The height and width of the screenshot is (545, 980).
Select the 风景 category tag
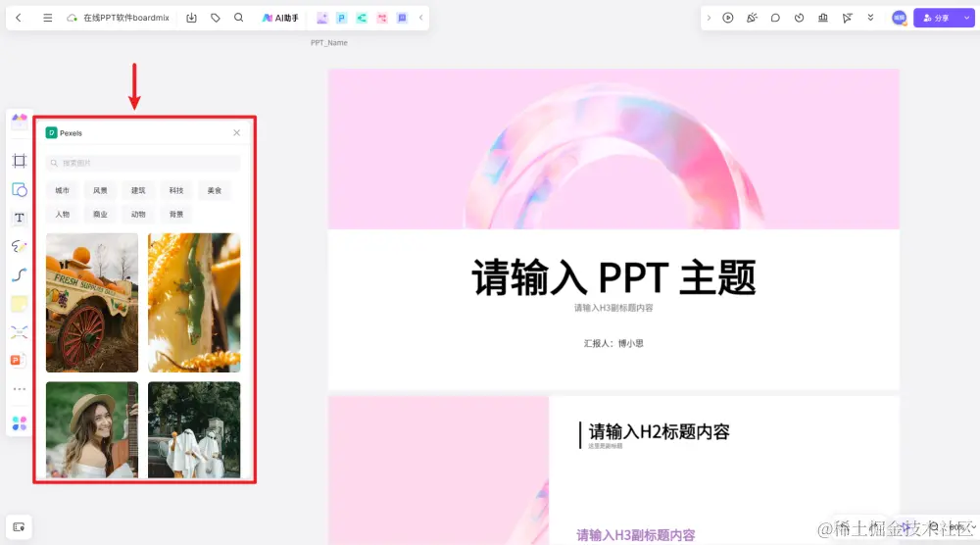pos(100,190)
